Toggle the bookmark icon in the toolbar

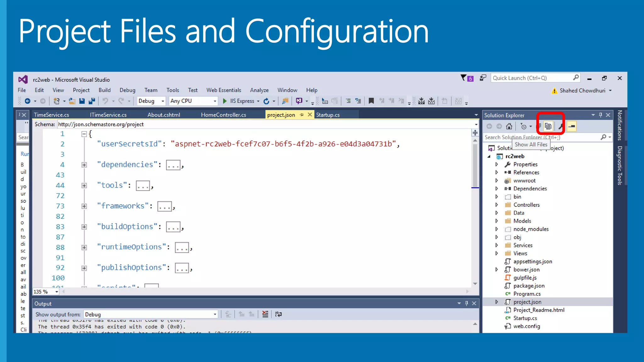(x=371, y=101)
